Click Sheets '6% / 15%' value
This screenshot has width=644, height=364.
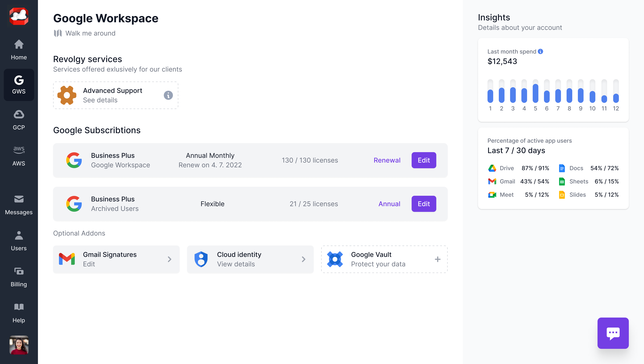607,182
